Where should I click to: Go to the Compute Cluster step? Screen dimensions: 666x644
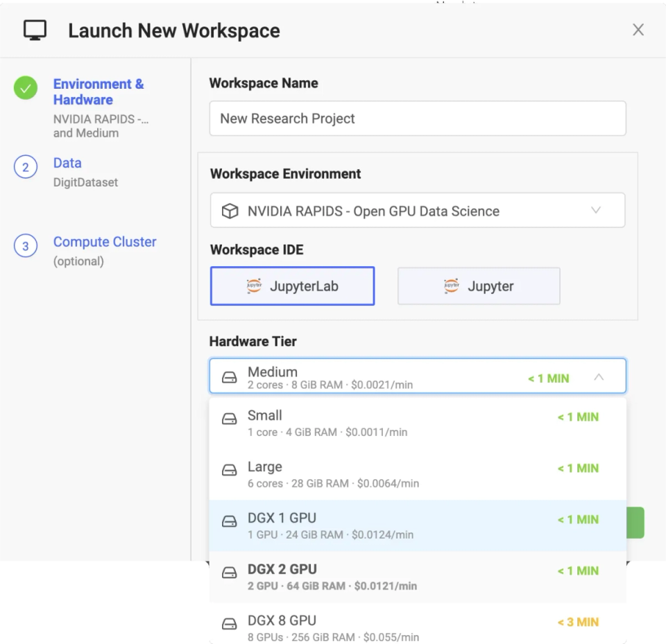(105, 242)
